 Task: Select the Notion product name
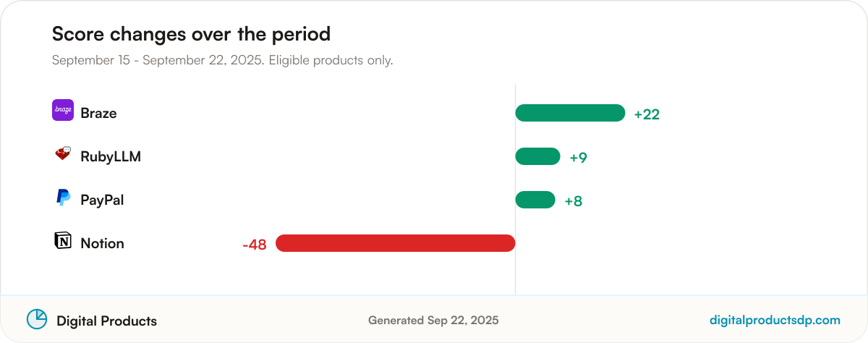point(102,244)
